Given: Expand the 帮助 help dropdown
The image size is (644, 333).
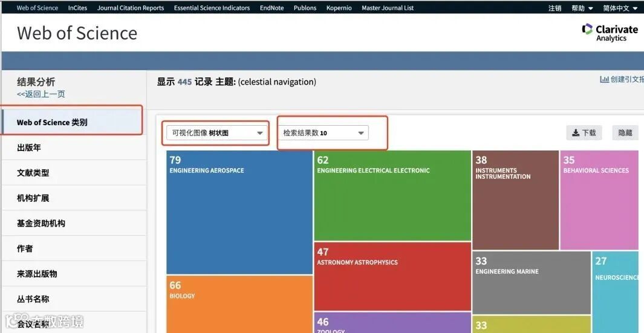Looking at the screenshot, I should click(x=582, y=8).
